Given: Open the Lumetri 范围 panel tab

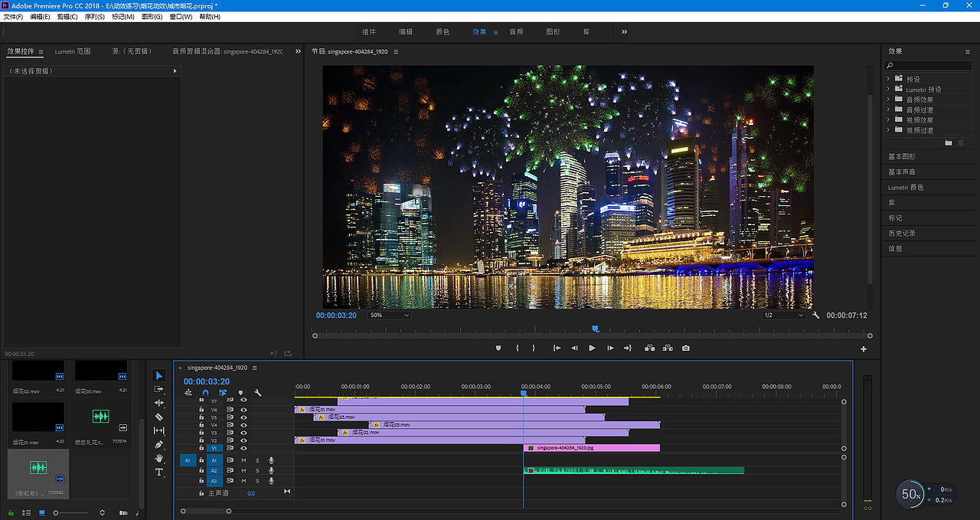Looking at the screenshot, I should tap(73, 51).
